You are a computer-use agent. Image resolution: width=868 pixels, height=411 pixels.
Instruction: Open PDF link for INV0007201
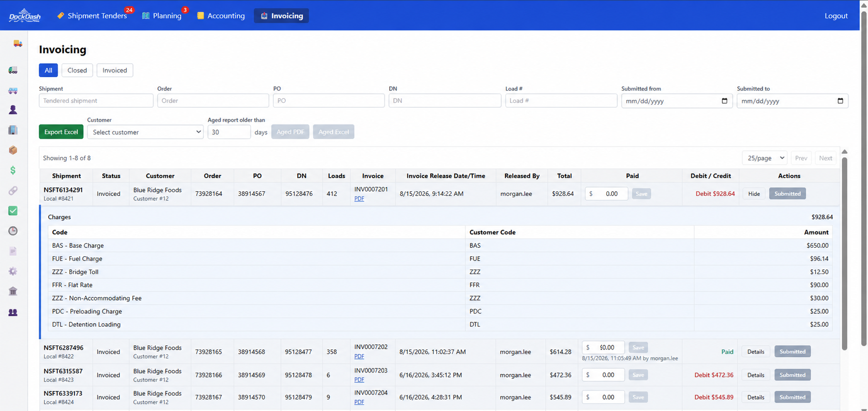point(359,199)
